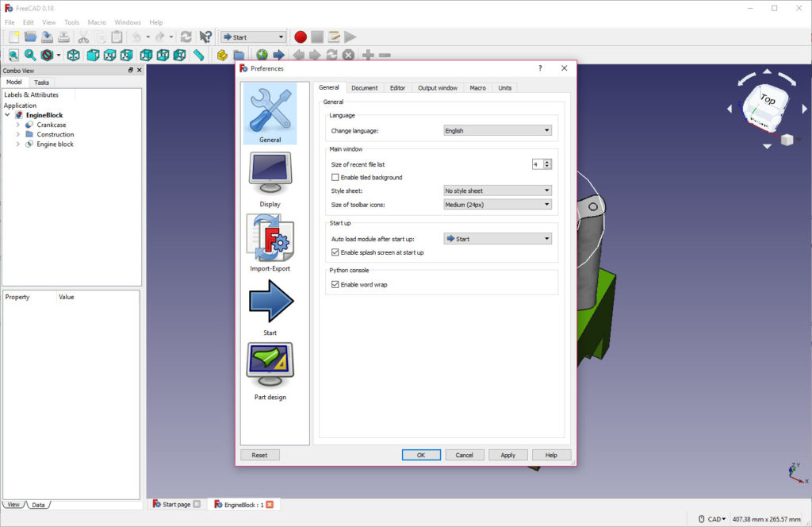Click the Refresh recompute icon

tap(186, 37)
